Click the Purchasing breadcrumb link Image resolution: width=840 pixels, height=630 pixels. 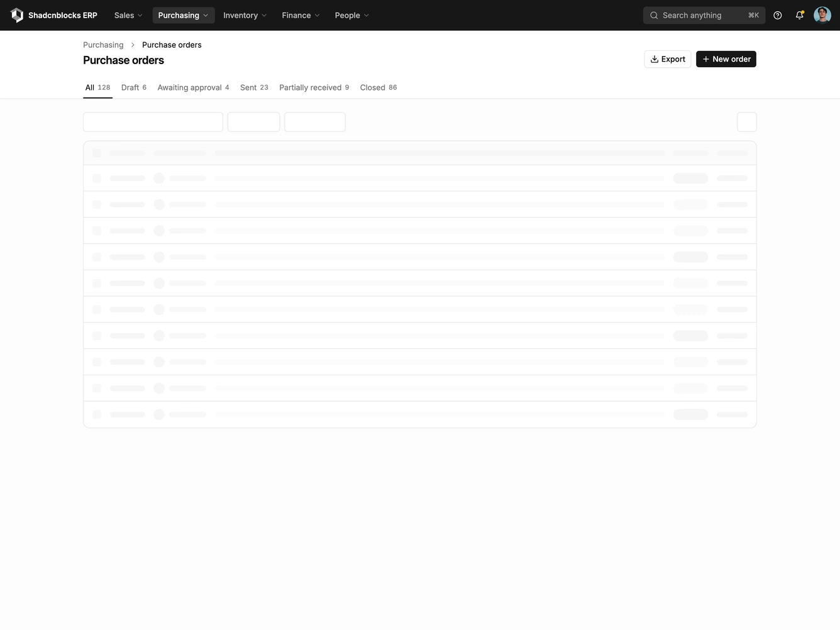click(103, 45)
